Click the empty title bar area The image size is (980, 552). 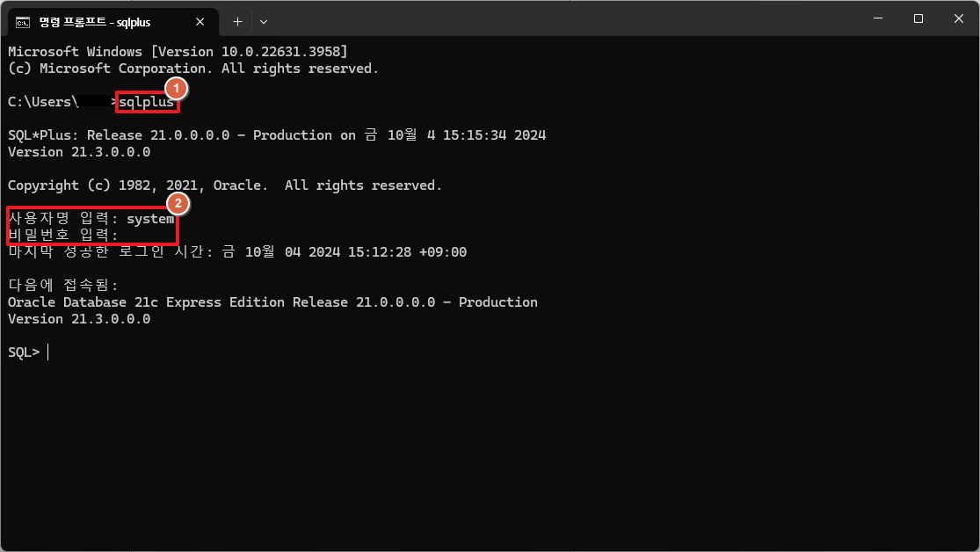coord(563,18)
